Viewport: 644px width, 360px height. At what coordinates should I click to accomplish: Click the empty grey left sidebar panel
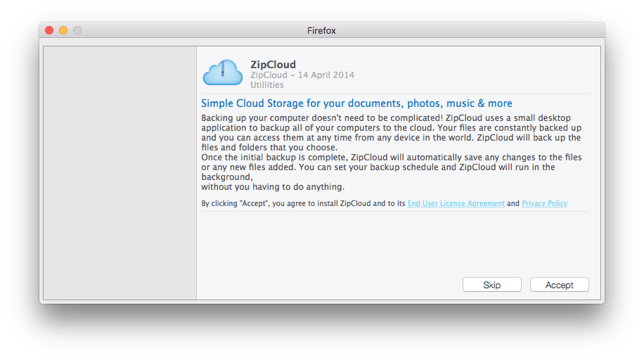pos(120,173)
